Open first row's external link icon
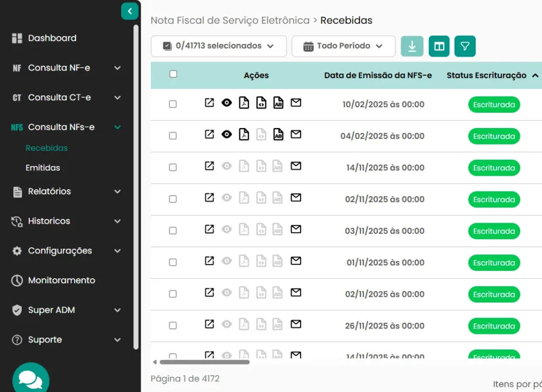 210,103
